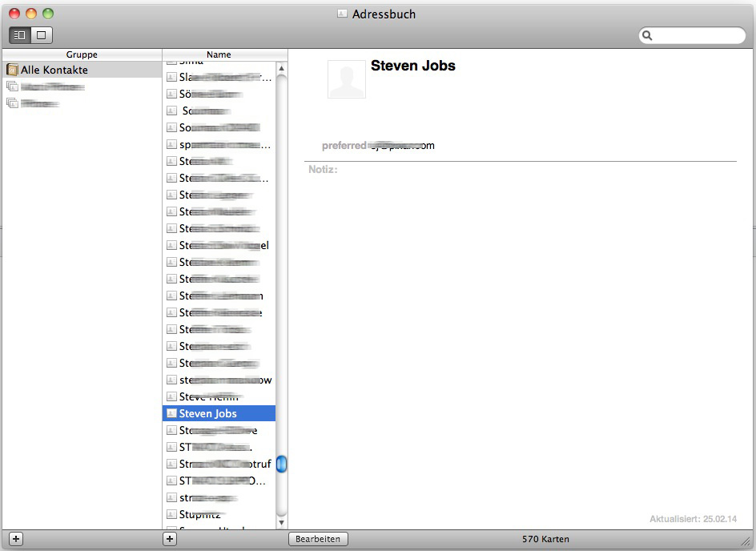
Task: Click the "570 Karten" count
Action: click(546, 539)
